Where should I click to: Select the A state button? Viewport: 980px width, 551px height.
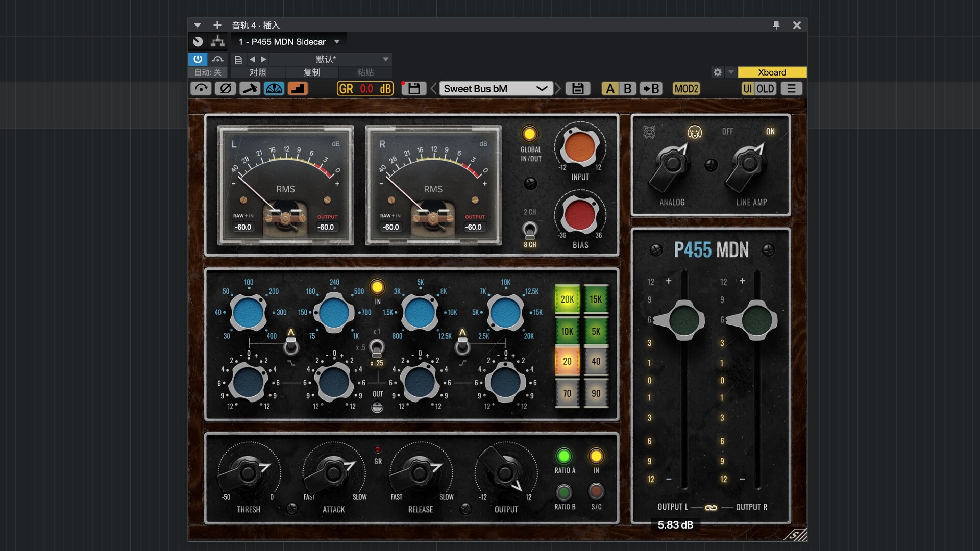(x=610, y=89)
